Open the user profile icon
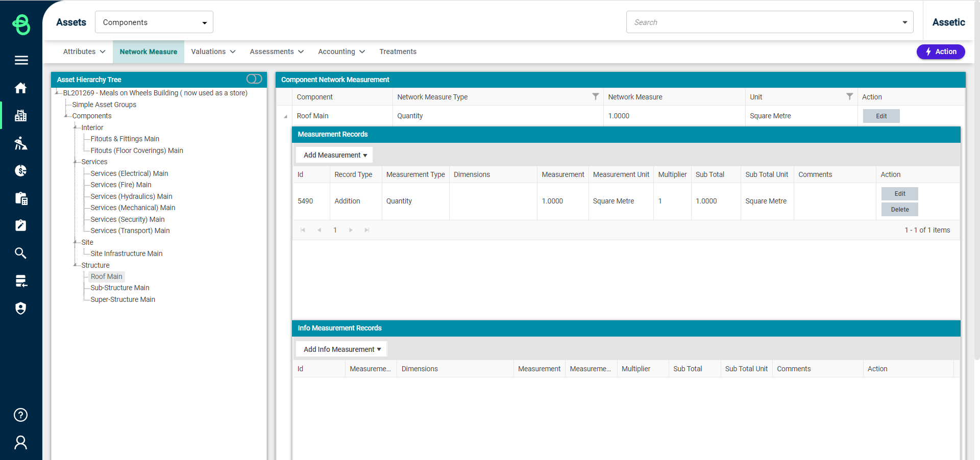 (x=21, y=442)
